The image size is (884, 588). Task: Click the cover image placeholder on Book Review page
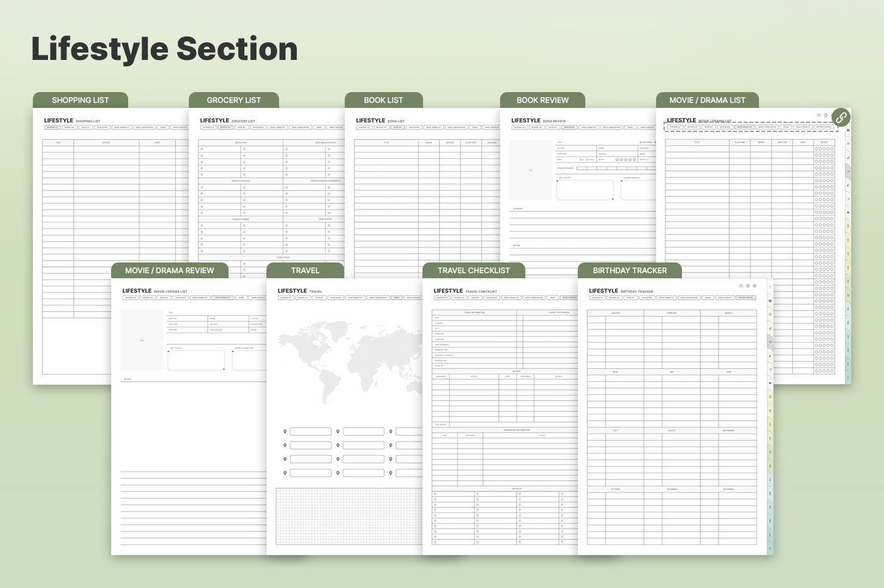530,169
